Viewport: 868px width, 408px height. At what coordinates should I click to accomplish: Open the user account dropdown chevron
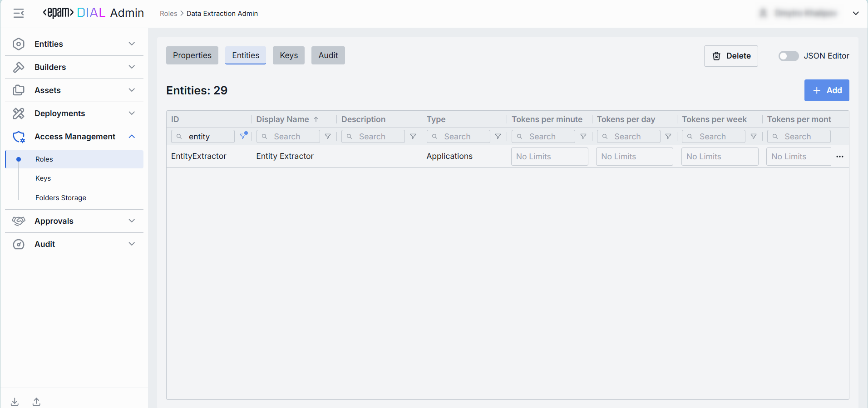(856, 14)
